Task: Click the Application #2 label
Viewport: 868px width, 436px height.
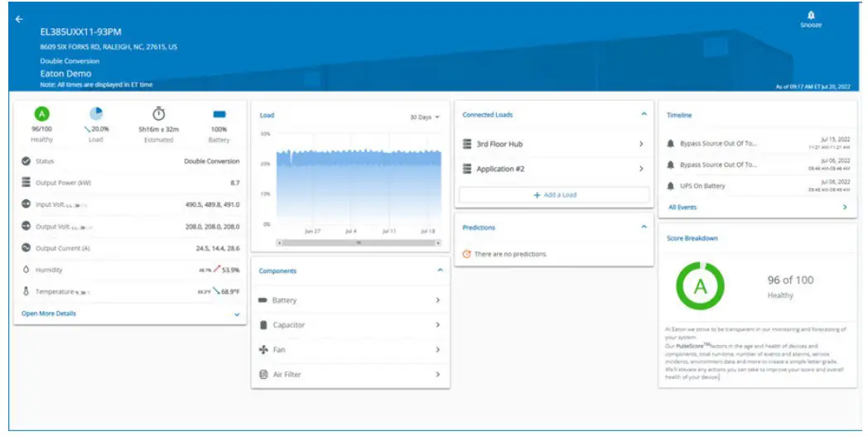Action: click(x=500, y=169)
